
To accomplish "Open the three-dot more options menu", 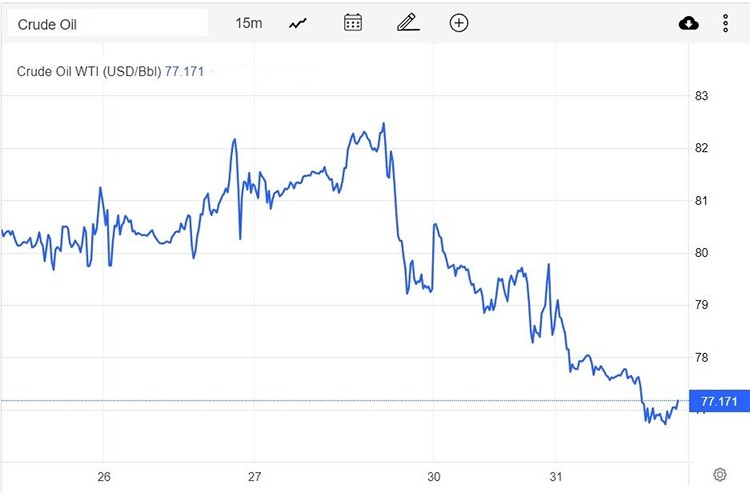I will pos(726,23).
